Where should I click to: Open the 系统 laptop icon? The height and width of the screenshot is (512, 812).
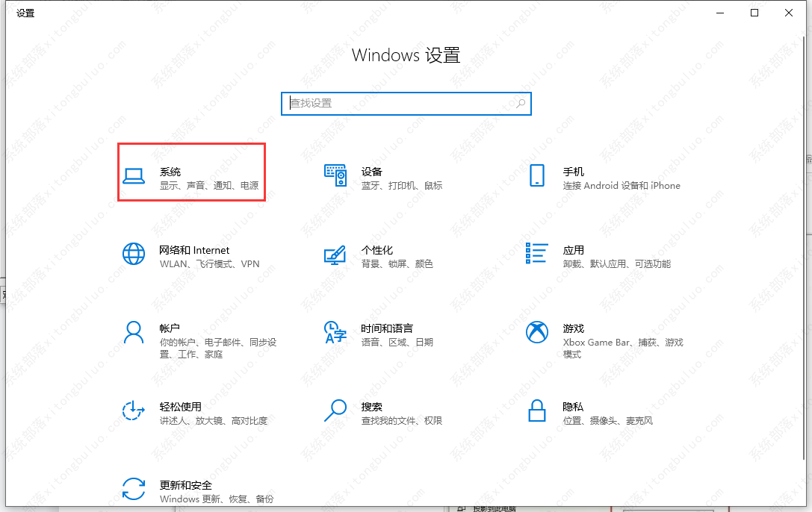[134, 176]
